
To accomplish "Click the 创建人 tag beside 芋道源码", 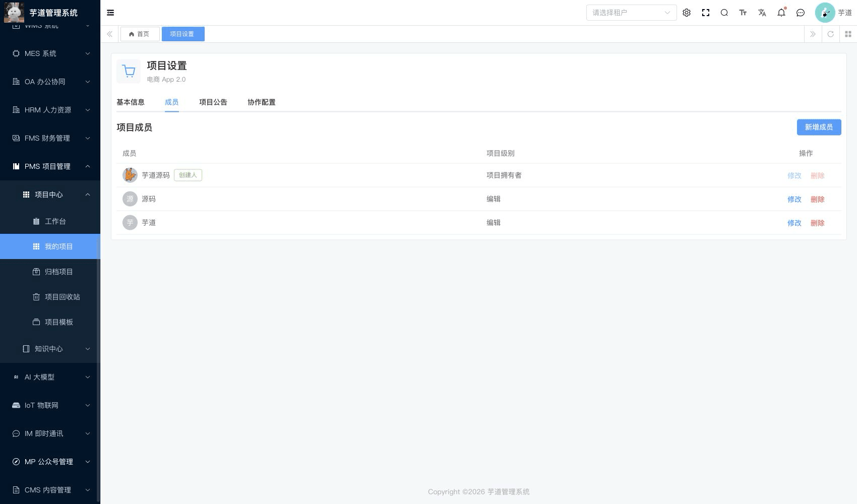I will [x=188, y=175].
